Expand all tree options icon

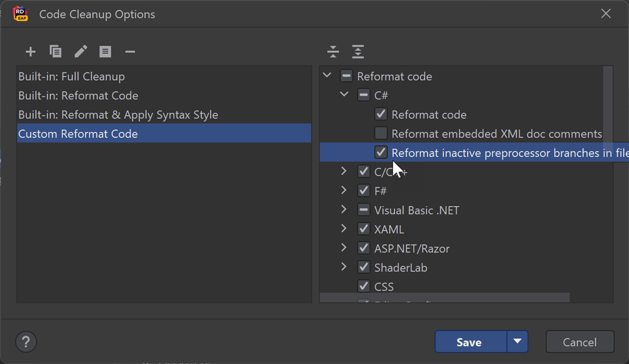pyautogui.click(x=357, y=51)
